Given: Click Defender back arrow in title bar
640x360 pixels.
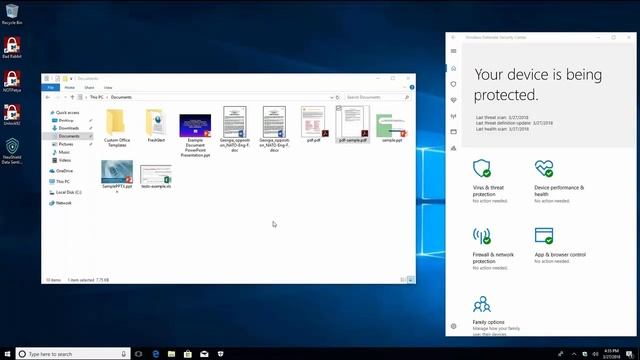Looking at the screenshot, I should point(453,37).
